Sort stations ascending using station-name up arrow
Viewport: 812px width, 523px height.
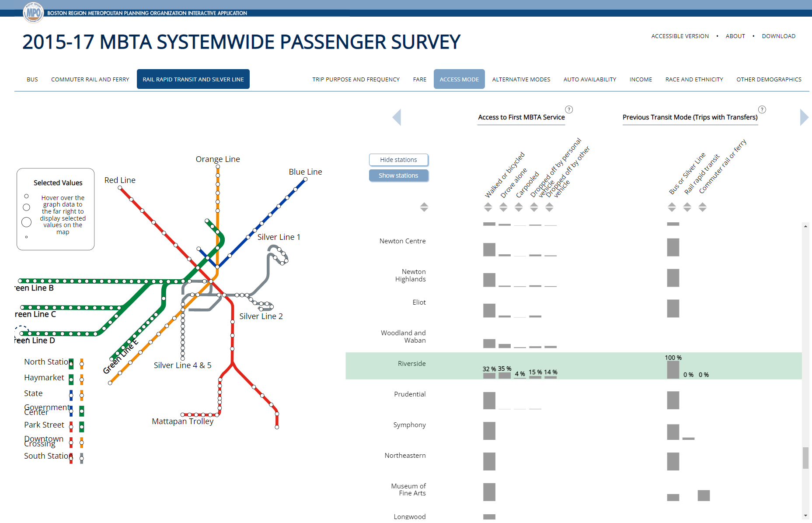pyautogui.click(x=424, y=204)
